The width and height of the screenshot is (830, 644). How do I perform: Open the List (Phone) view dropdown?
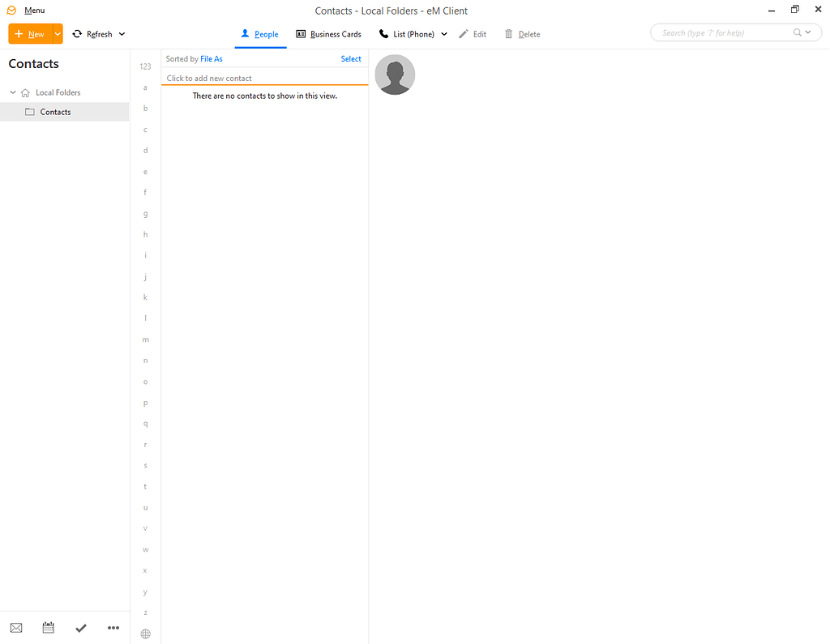coord(443,34)
